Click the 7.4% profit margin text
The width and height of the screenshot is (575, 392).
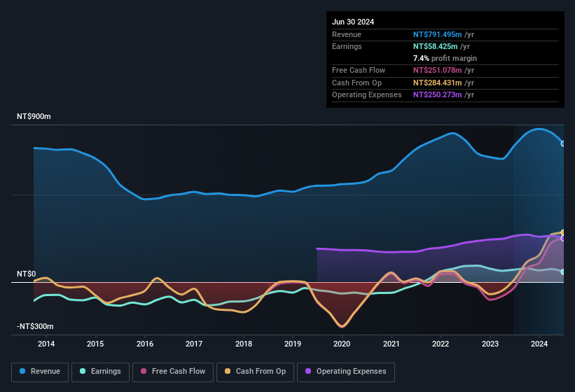[445, 58]
